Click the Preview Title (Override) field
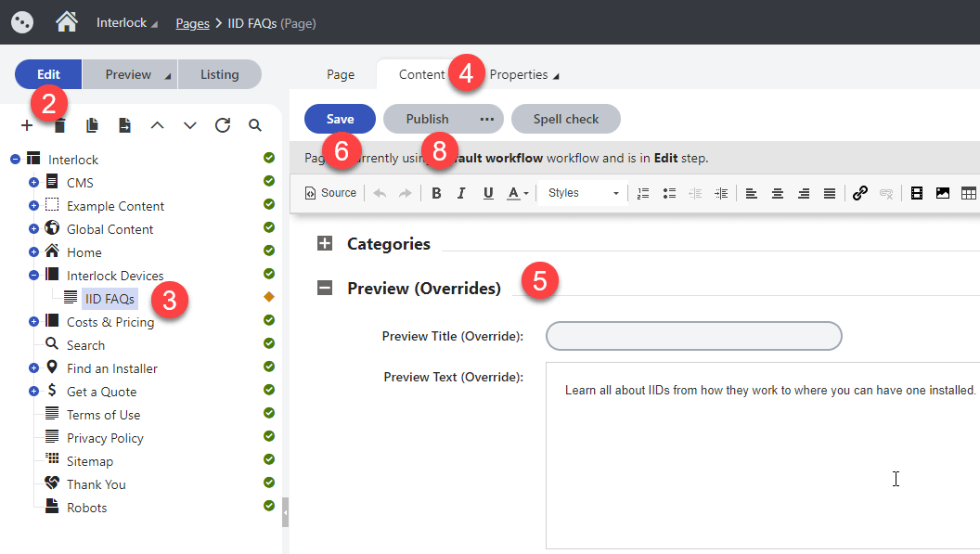This screenshot has height=554, width=980. pos(694,337)
